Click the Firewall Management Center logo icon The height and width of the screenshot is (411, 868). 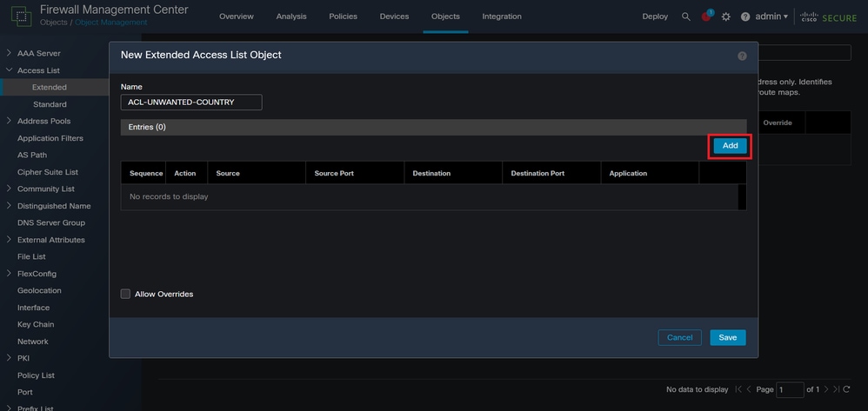pos(21,16)
